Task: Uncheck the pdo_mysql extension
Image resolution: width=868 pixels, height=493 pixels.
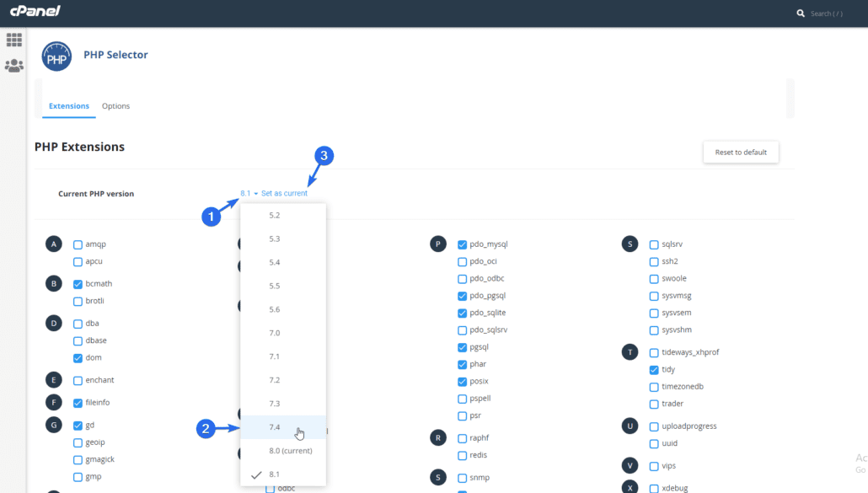Action: point(463,244)
